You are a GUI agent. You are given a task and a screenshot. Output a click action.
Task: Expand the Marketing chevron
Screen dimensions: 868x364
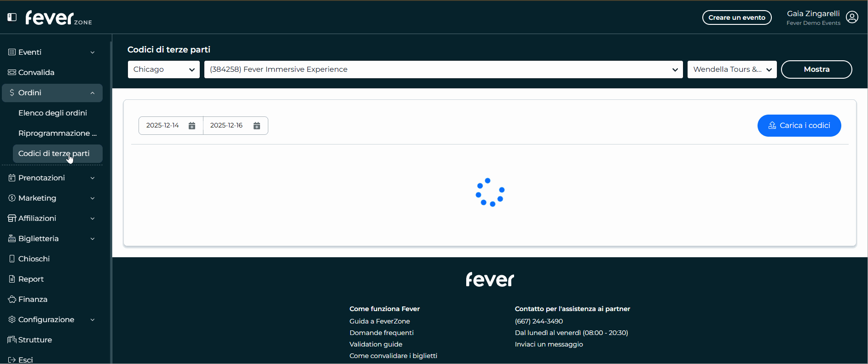[93, 198]
